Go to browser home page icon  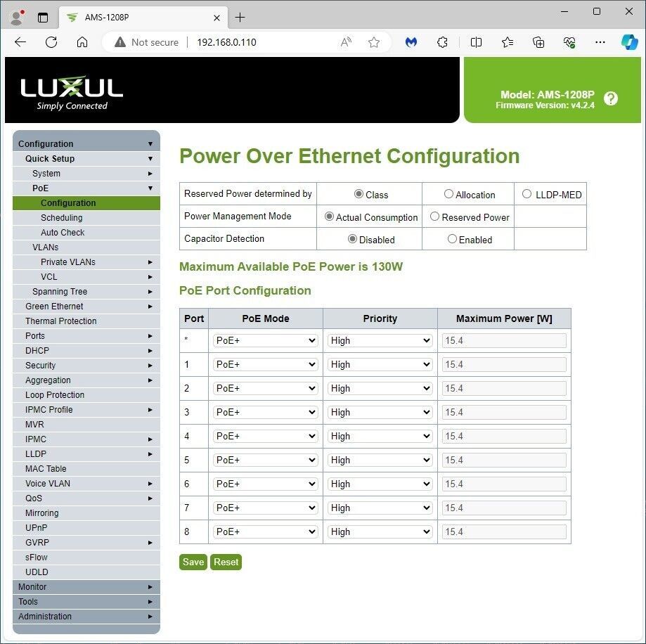click(82, 42)
